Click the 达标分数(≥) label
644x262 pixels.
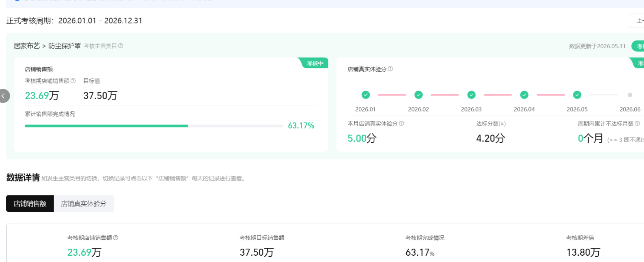491,124
